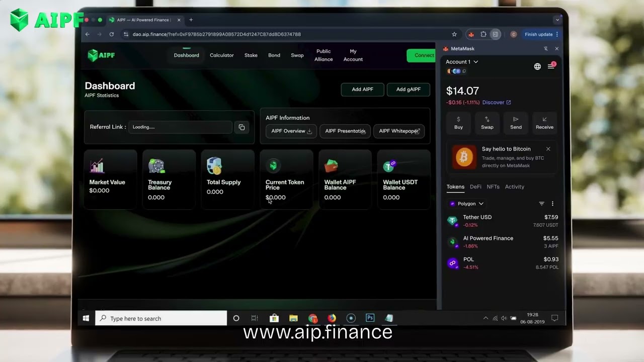
Task: Download the AIPF Overview
Action: [x=291, y=131]
